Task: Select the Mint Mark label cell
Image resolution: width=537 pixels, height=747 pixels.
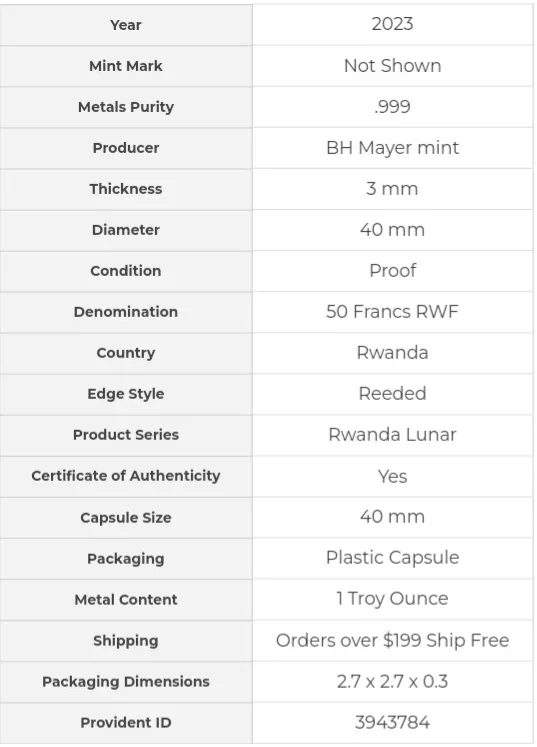Action: [126, 66]
